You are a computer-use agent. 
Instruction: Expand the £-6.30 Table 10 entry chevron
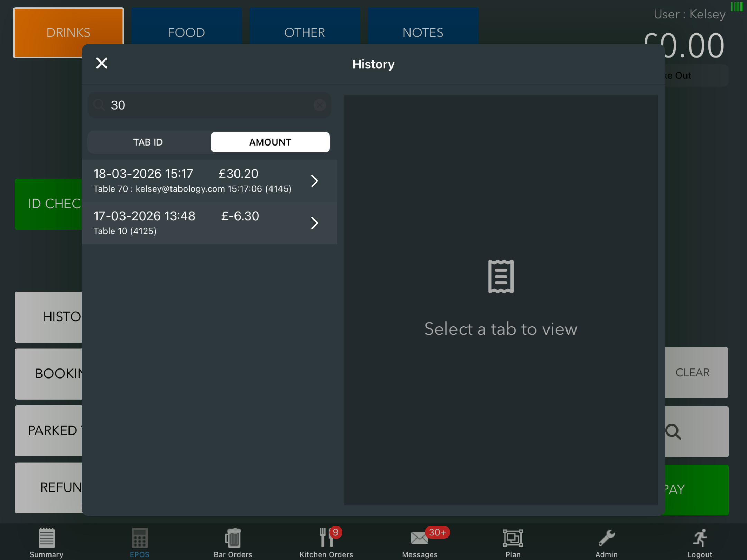pos(314,223)
